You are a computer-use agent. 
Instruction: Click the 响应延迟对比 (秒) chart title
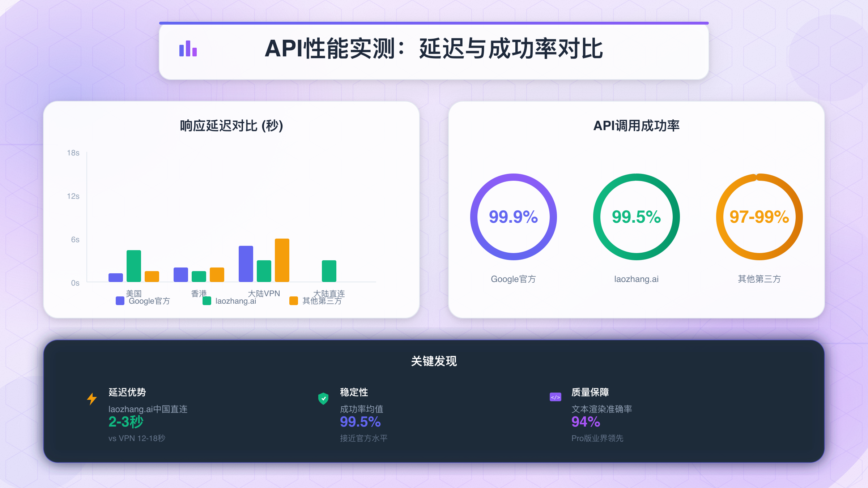click(x=231, y=126)
